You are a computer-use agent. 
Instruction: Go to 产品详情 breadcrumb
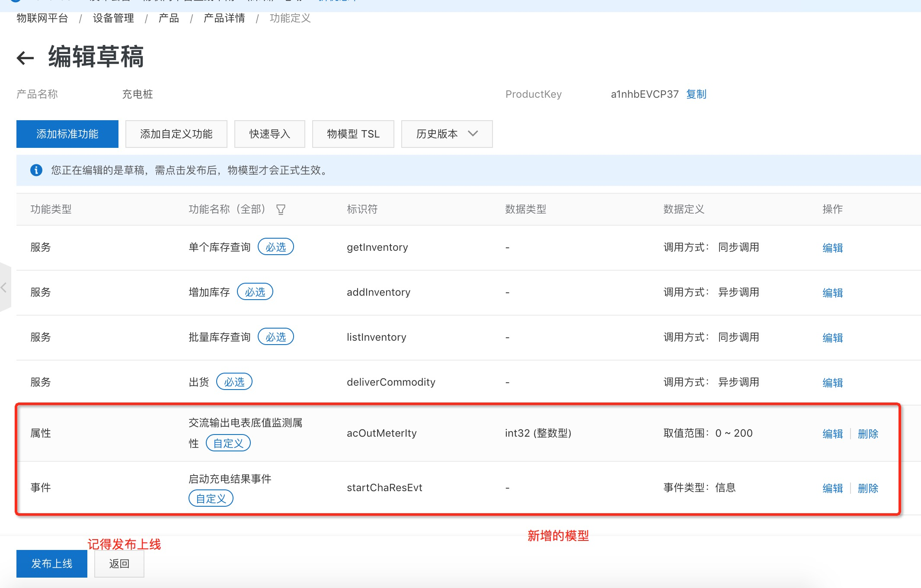click(224, 18)
